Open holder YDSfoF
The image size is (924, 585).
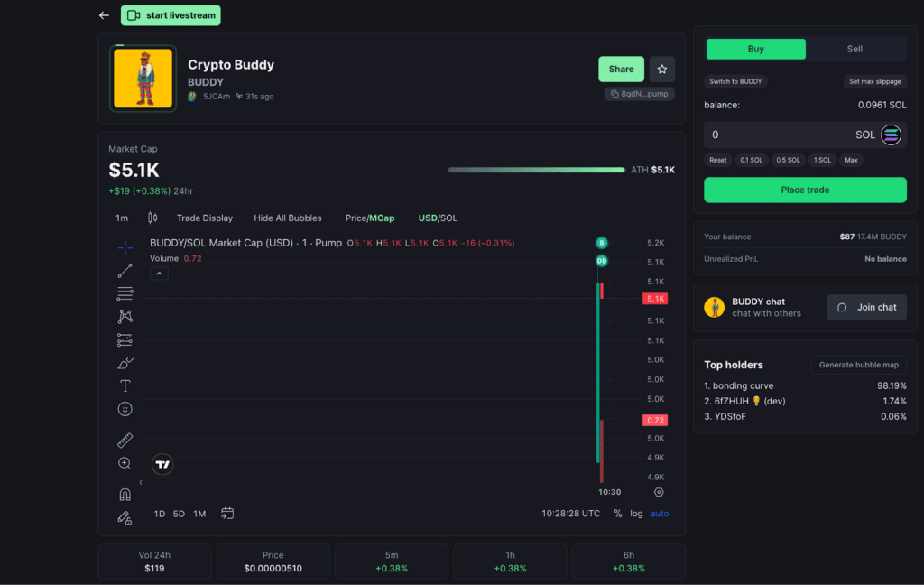805,416
